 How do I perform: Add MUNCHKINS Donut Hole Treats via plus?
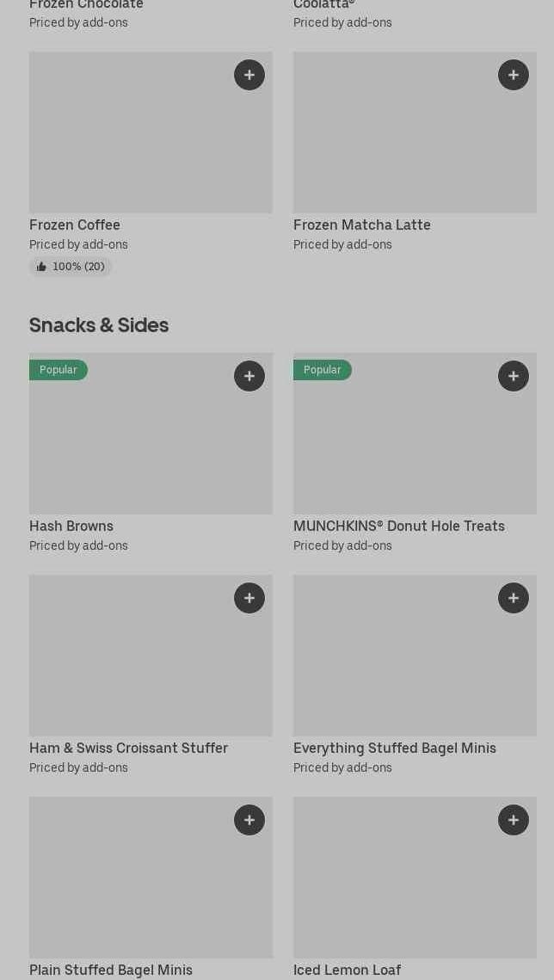pos(514,376)
